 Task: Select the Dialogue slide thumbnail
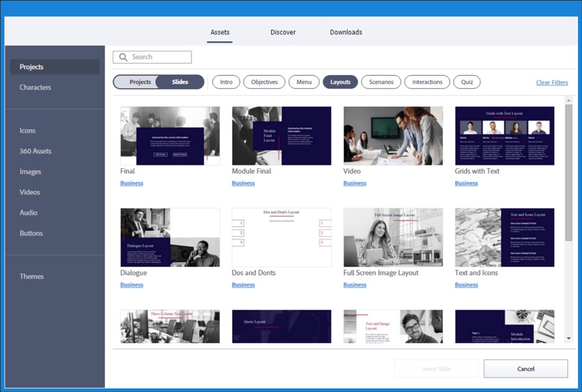(170, 237)
